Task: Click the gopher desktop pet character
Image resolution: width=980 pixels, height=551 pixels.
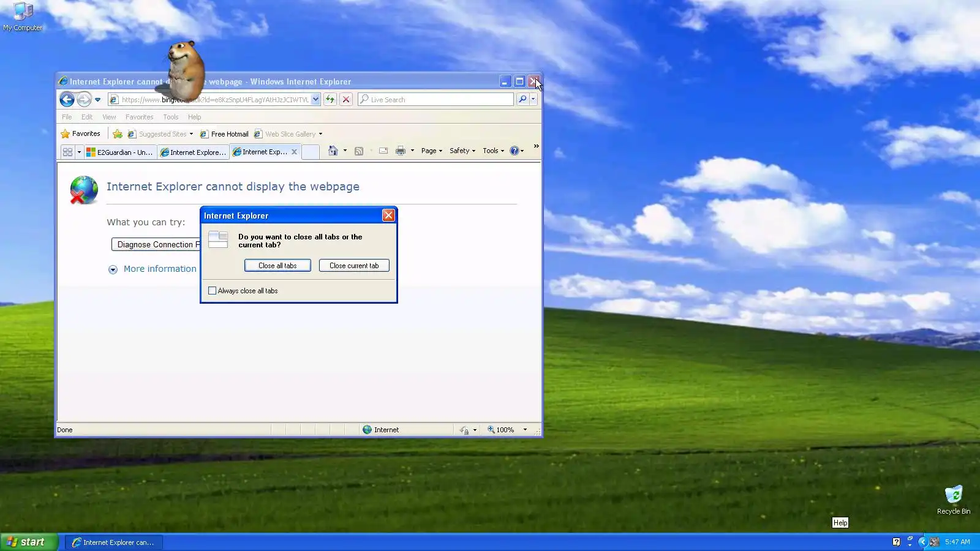Action: [184, 70]
